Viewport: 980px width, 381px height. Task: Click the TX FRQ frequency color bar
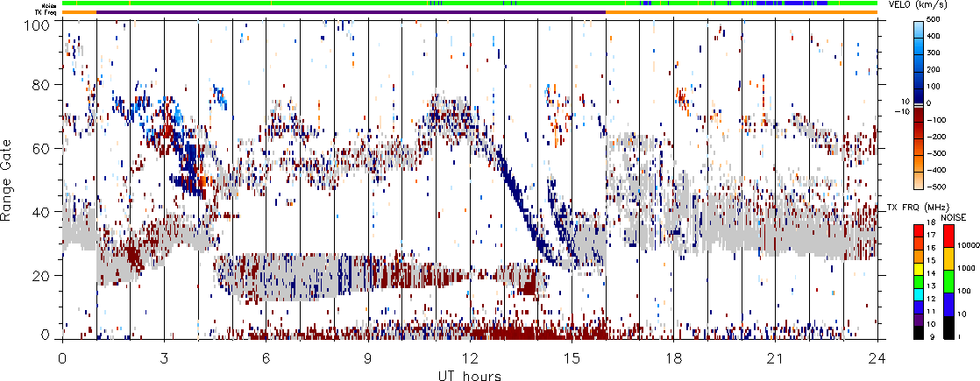919,282
